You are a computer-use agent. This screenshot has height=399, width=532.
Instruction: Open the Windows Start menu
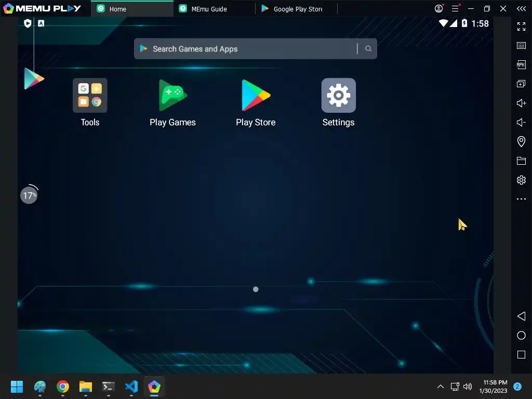[x=17, y=387]
